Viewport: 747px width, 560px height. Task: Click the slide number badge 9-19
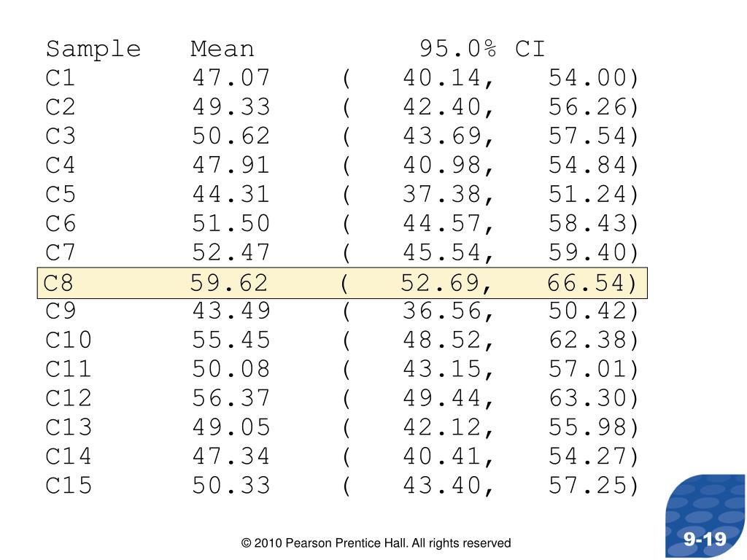(705, 539)
